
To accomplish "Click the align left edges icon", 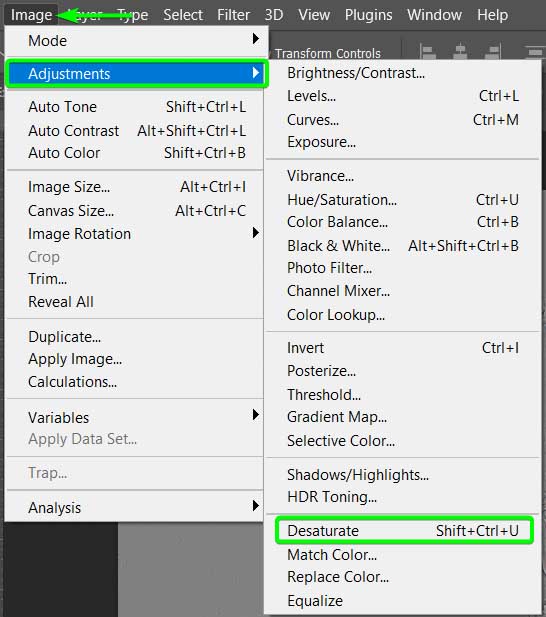I will point(428,52).
